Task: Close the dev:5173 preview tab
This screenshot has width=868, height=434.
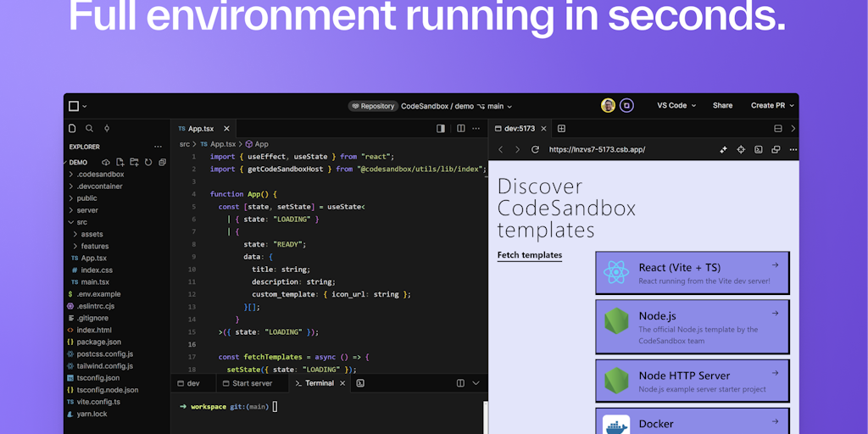Action: 543,129
